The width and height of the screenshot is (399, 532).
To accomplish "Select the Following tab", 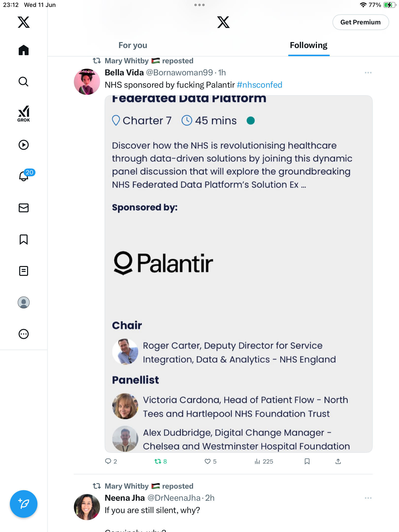I will tap(309, 45).
